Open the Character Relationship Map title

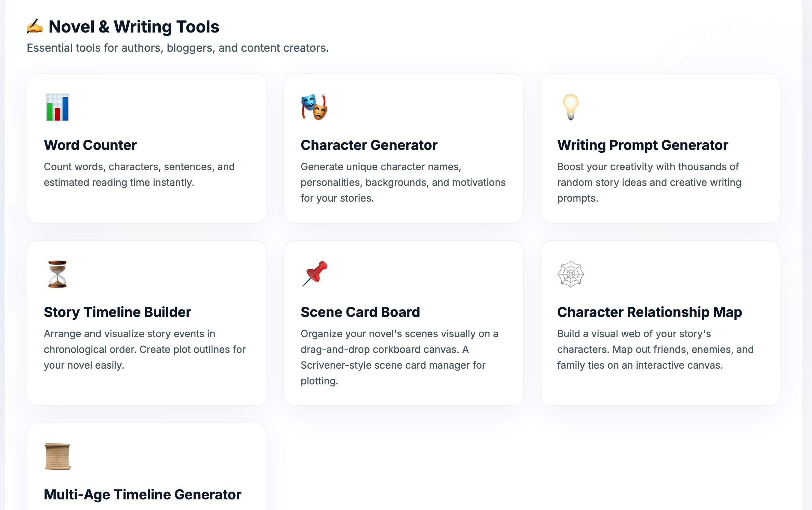click(x=650, y=312)
